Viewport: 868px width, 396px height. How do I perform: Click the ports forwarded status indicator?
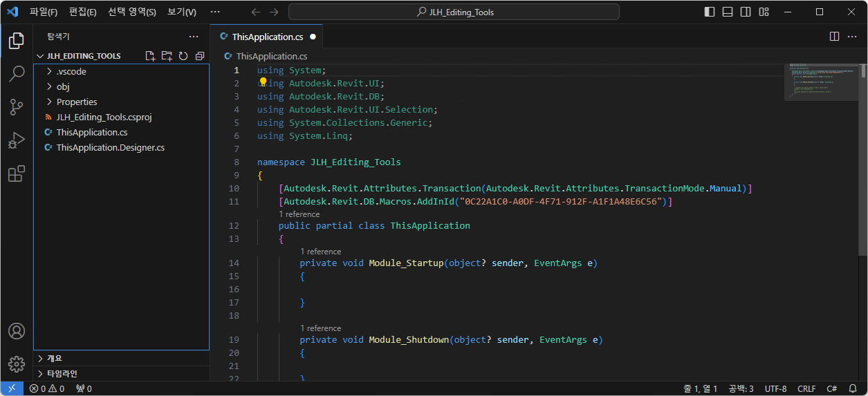[x=84, y=388]
